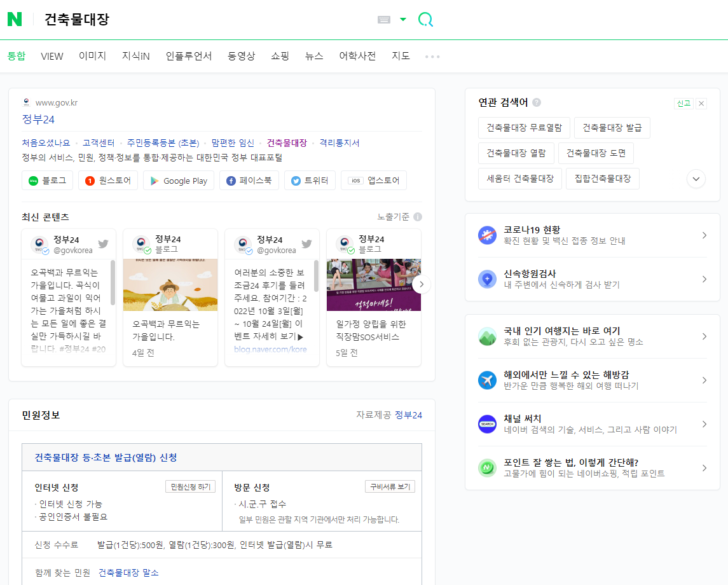
Task: Switch to the 지도 tab
Action: click(401, 56)
